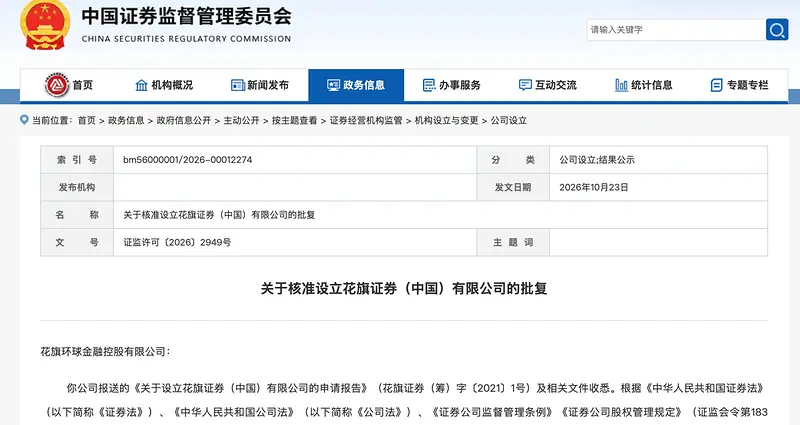Screen dimensions: 800x425
Task: Open the 机构概况 navigation tab
Action: [164, 85]
